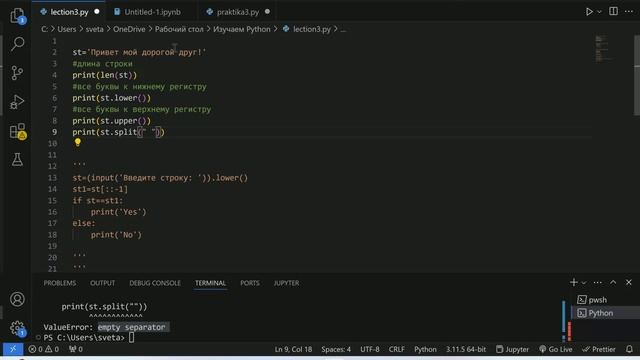The image size is (640, 360).
Task: Switch to the lection3.py tab
Action: click(x=69, y=12)
